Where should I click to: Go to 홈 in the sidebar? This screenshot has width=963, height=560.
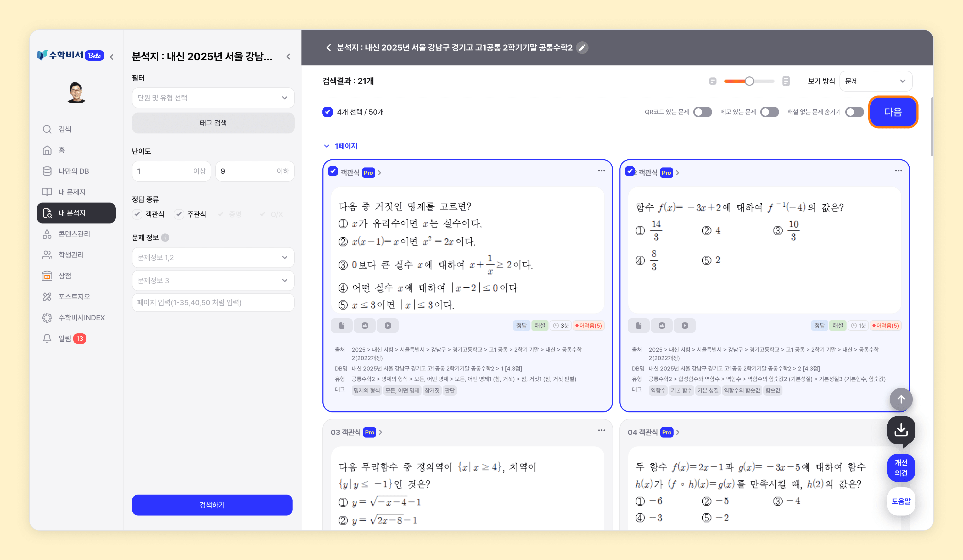click(x=76, y=150)
